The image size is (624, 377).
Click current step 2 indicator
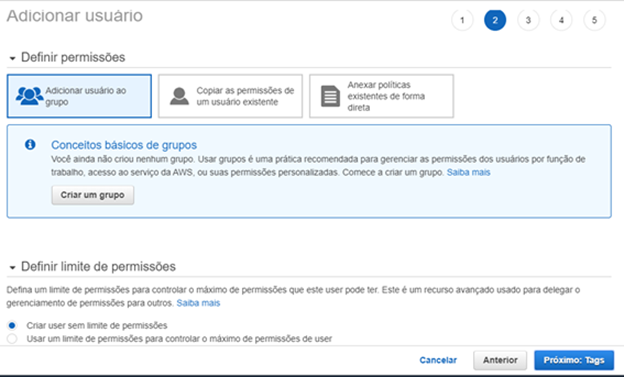pyautogui.click(x=495, y=20)
